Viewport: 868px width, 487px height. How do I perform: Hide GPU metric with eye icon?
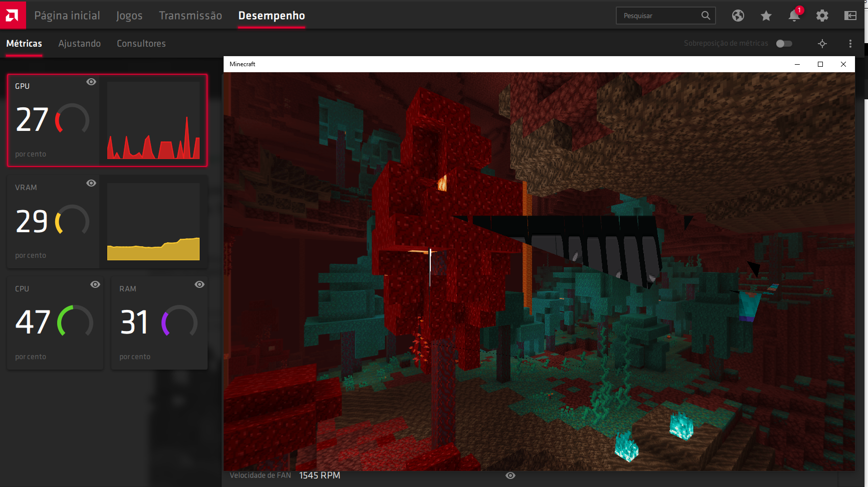(91, 82)
